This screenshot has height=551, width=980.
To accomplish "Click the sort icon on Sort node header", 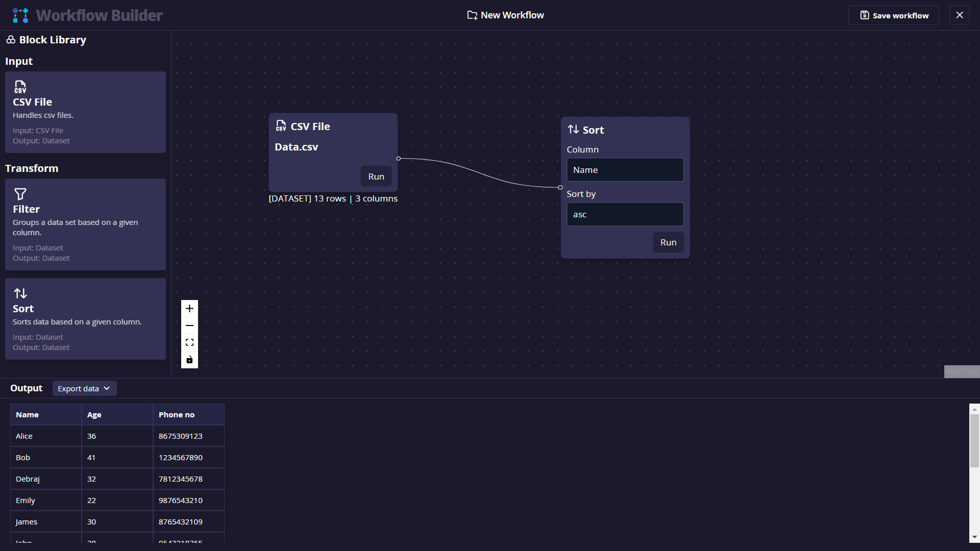I will (x=573, y=130).
